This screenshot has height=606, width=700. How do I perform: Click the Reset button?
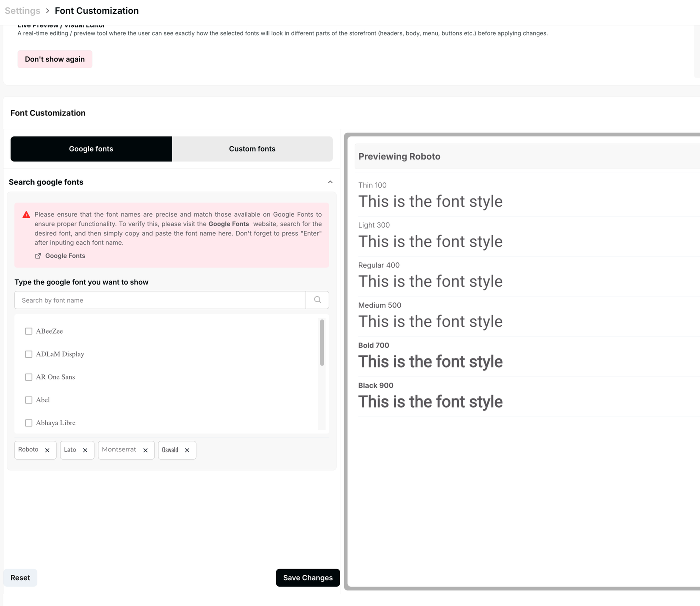20,578
